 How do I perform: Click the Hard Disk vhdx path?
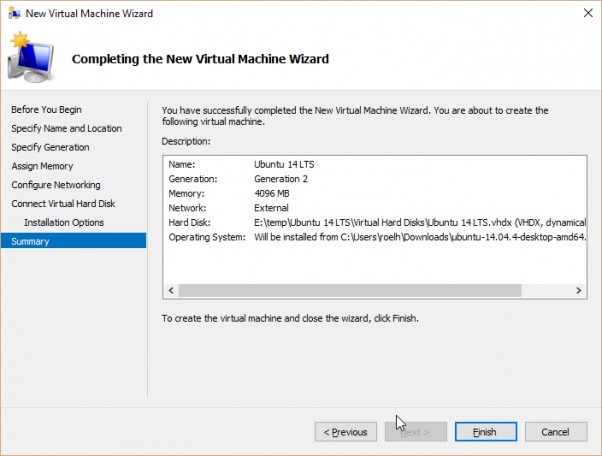pyautogui.click(x=420, y=223)
